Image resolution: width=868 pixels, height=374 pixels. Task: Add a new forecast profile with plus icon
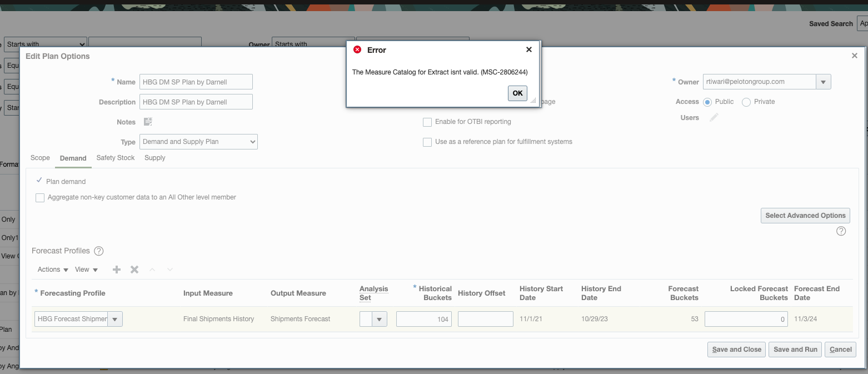point(116,270)
